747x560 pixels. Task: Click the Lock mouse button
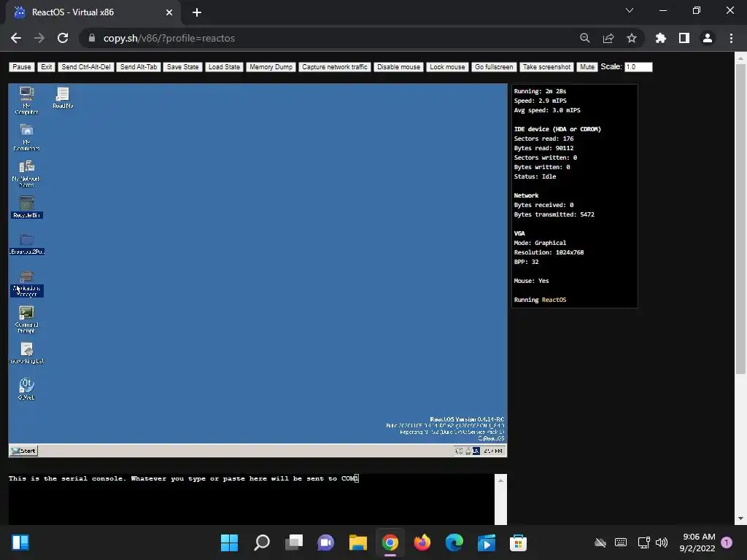point(447,67)
